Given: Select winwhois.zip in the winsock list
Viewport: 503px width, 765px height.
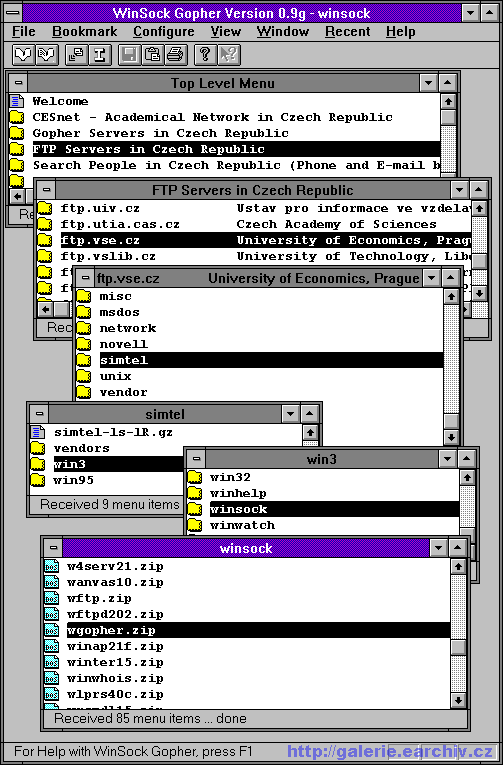Looking at the screenshot, I should [115, 679].
